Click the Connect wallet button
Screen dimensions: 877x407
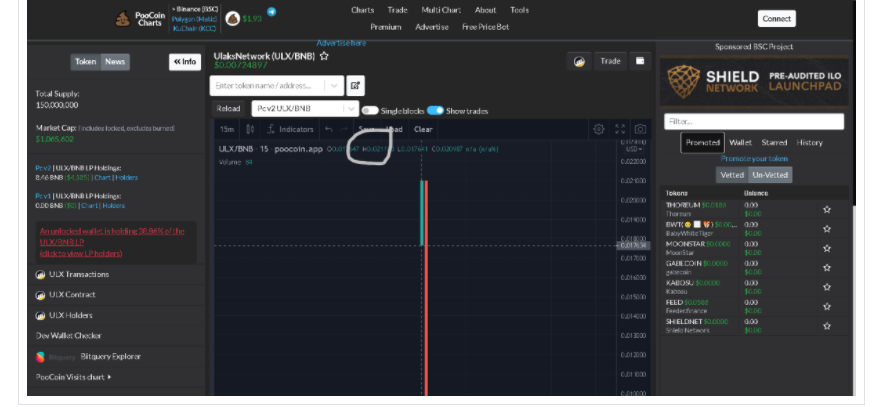(777, 18)
